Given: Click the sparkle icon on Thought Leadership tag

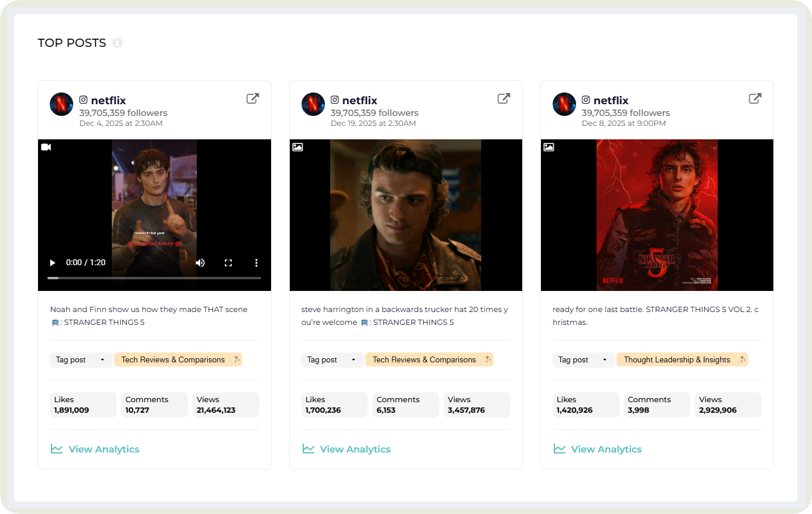Looking at the screenshot, I should click(742, 359).
